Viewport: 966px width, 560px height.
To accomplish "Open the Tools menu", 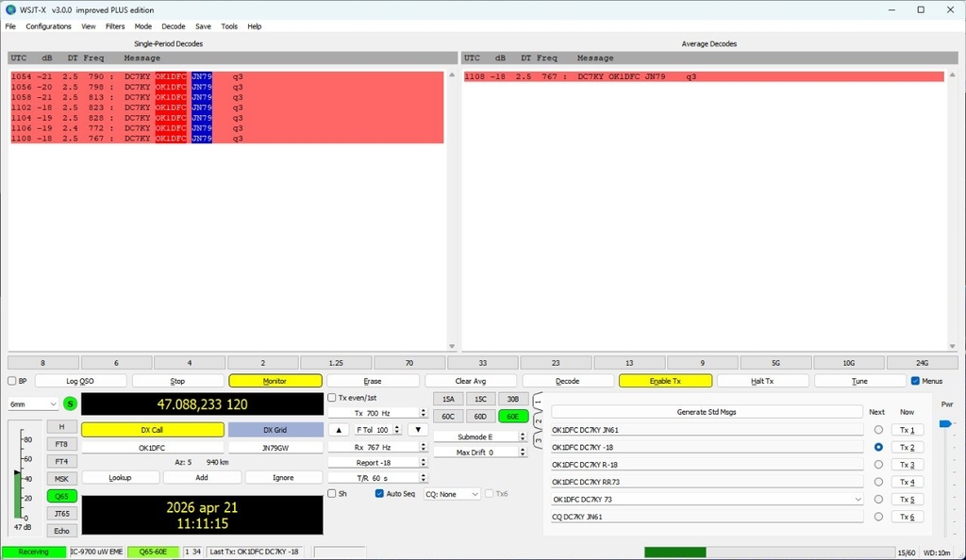I will click(x=229, y=26).
